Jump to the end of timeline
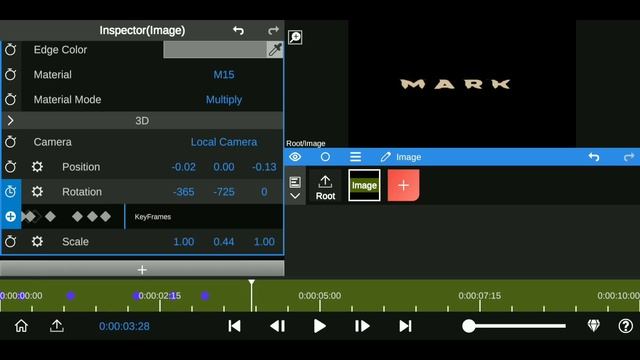Viewport: 640px width, 360px height. 405,326
